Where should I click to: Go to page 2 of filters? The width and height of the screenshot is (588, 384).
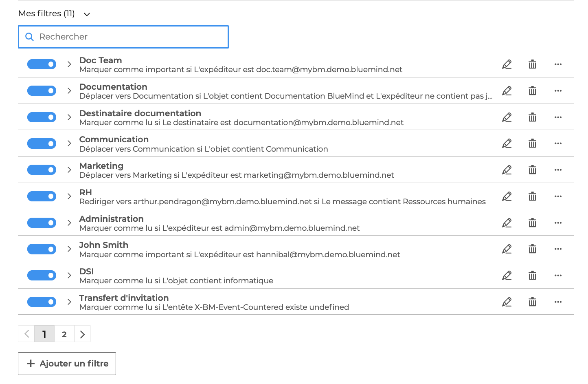tap(64, 334)
